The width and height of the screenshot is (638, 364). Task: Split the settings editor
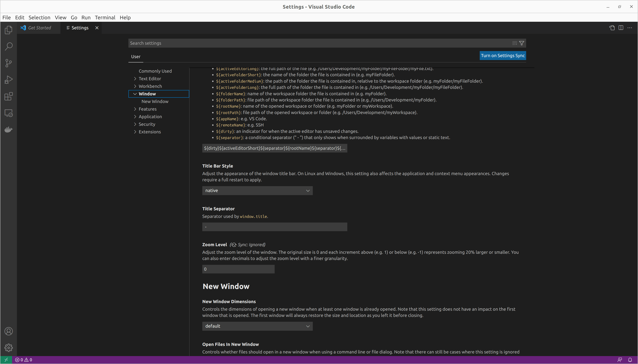pos(621,28)
